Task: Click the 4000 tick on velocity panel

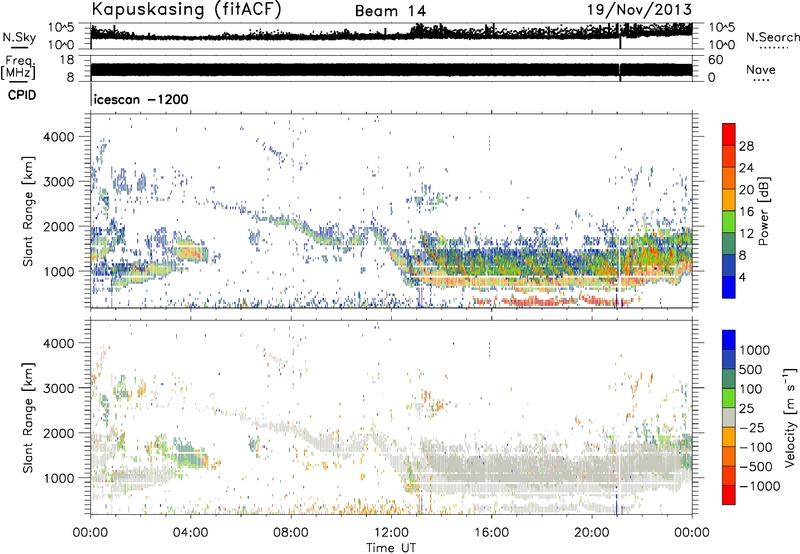Action: tap(59, 343)
